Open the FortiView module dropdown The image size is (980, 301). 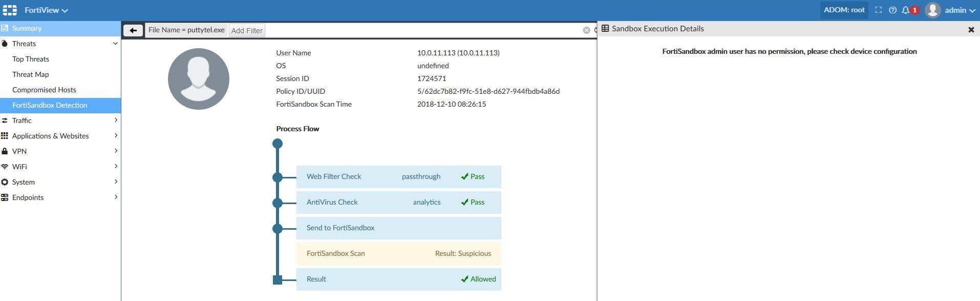point(46,10)
